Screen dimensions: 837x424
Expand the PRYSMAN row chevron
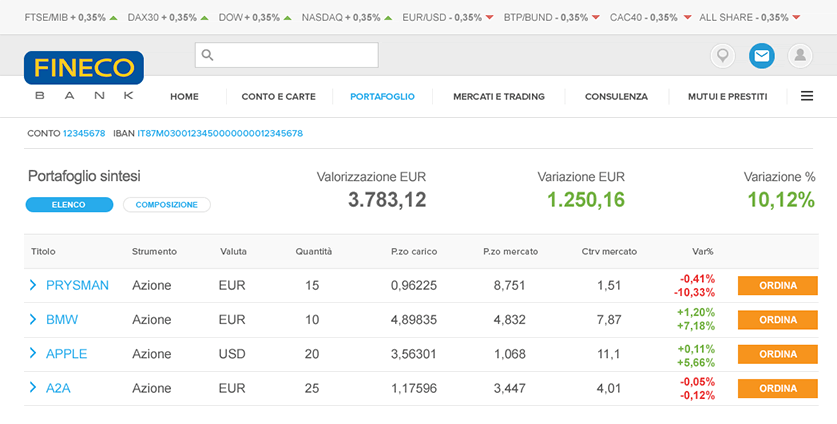coord(33,285)
